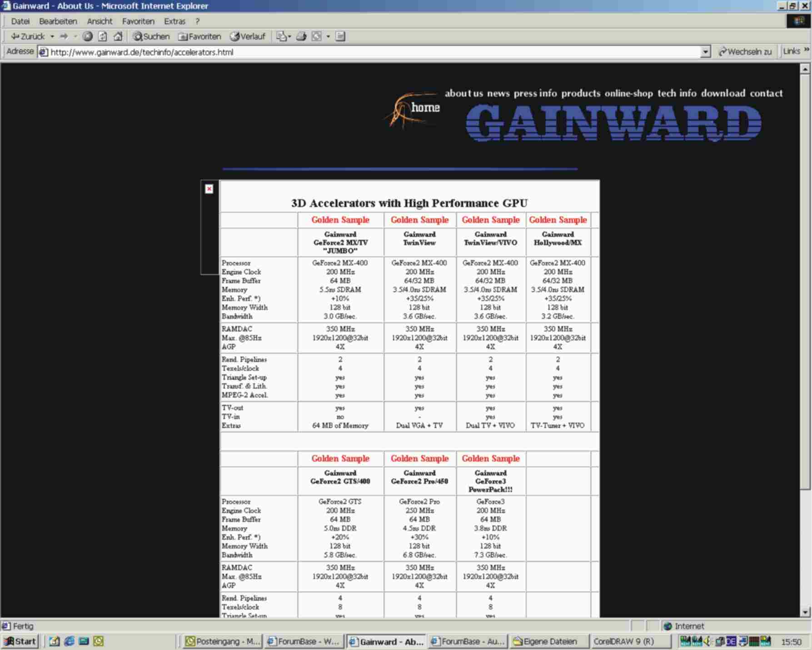Click the forward arrow icon
This screenshot has height=650, width=812.
click(64, 36)
